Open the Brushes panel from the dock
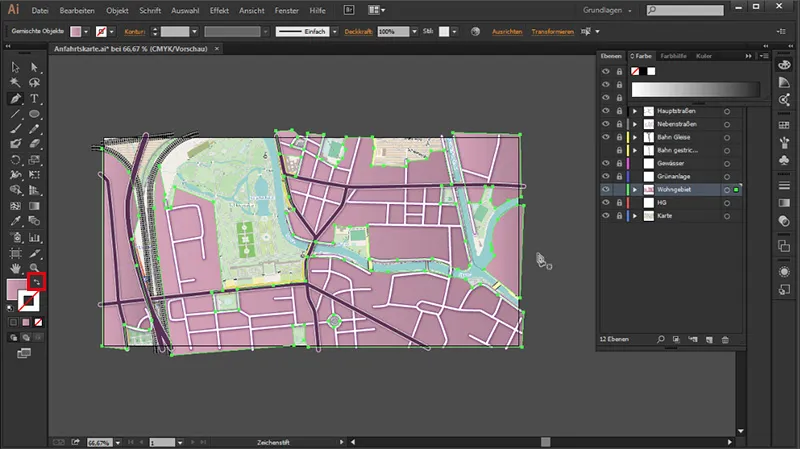The width and height of the screenshot is (800, 449). pos(784,142)
